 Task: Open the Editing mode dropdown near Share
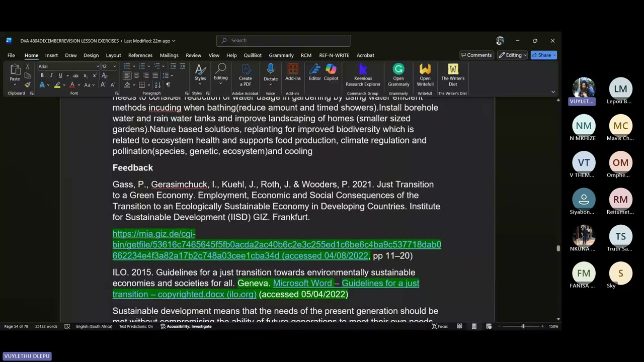513,55
